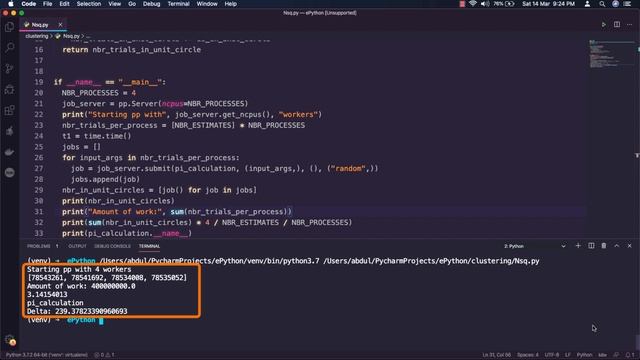Image resolution: width=640 pixels, height=360 pixels.
Task: Open the terminal selector dropdown '2: Python'
Action: tap(535, 246)
